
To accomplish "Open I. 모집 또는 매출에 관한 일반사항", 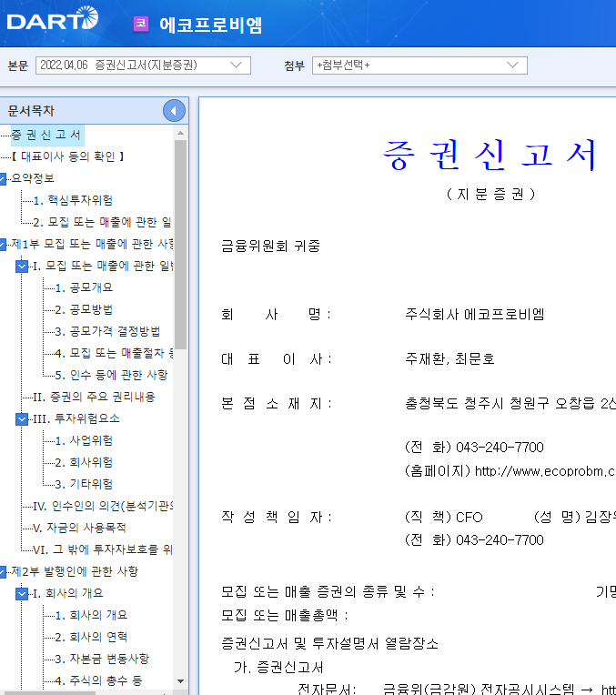I will 103,266.
